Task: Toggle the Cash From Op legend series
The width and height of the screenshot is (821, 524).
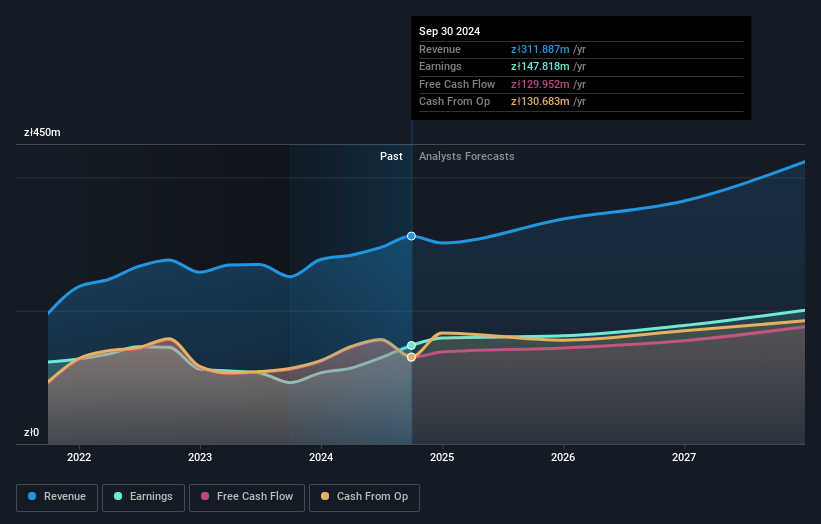Action: (364, 497)
